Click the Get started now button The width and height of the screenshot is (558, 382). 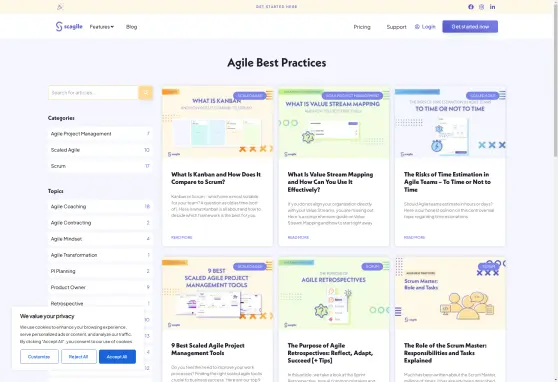coord(470,27)
